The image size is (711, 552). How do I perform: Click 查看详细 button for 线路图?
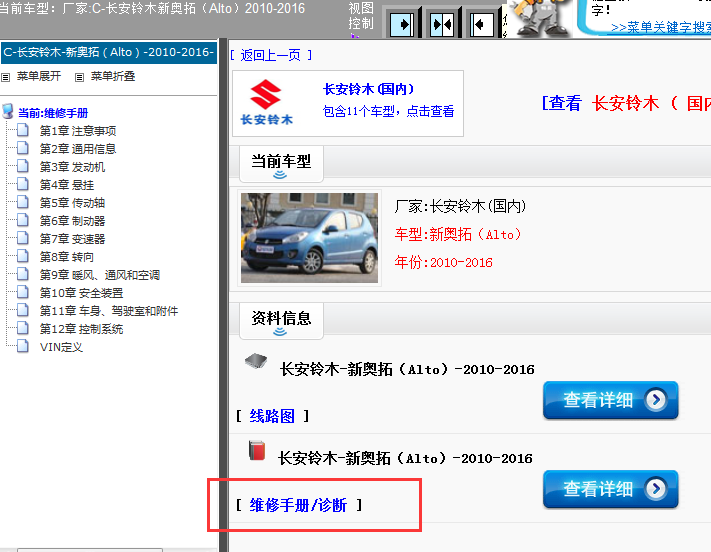pyautogui.click(x=611, y=400)
